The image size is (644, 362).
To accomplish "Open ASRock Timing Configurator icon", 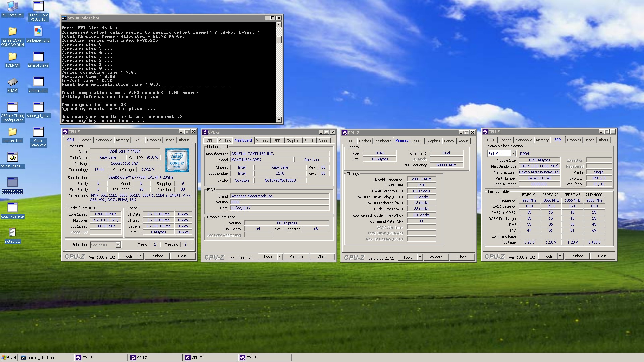I will coord(12,112).
